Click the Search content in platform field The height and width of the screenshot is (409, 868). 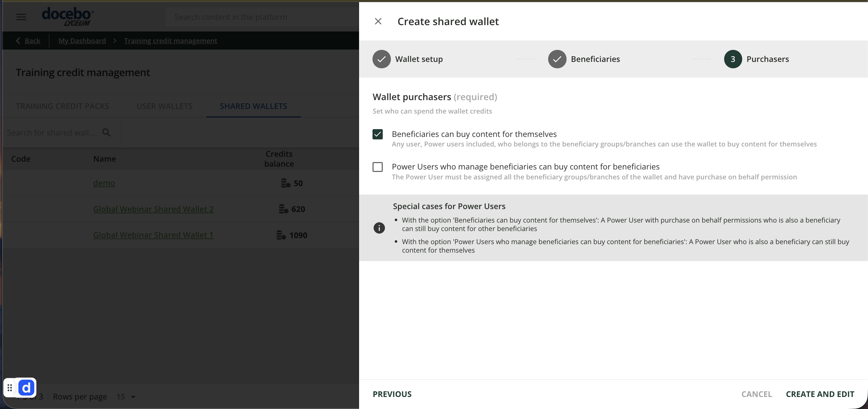click(262, 17)
